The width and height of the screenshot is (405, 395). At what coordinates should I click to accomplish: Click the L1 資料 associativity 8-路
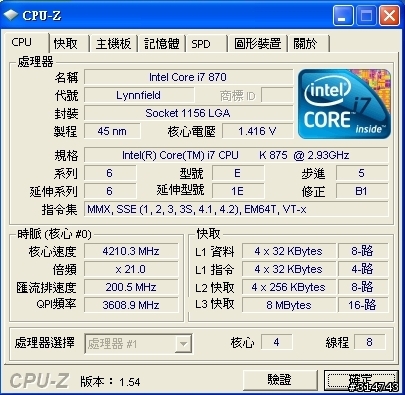tap(363, 251)
